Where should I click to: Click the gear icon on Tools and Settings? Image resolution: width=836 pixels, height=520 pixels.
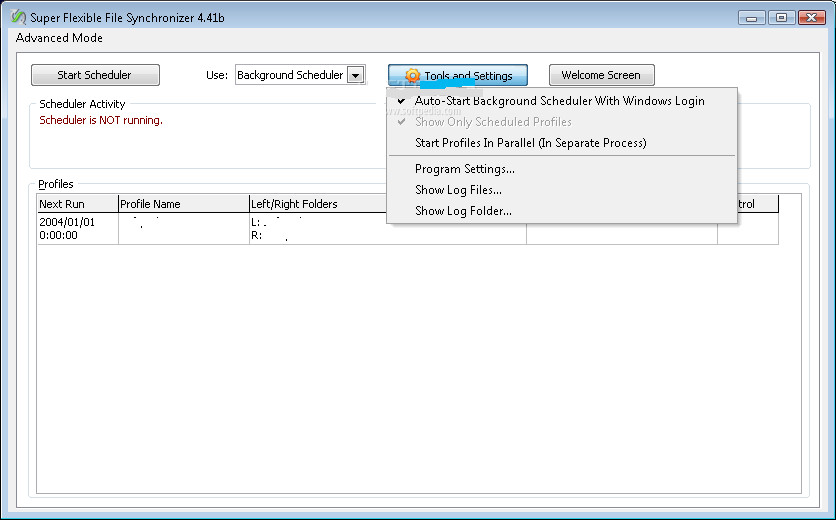click(412, 76)
